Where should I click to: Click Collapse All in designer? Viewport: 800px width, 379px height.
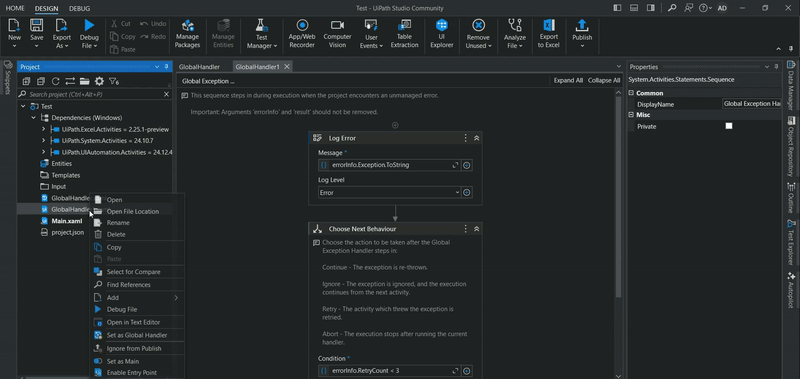(604, 81)
